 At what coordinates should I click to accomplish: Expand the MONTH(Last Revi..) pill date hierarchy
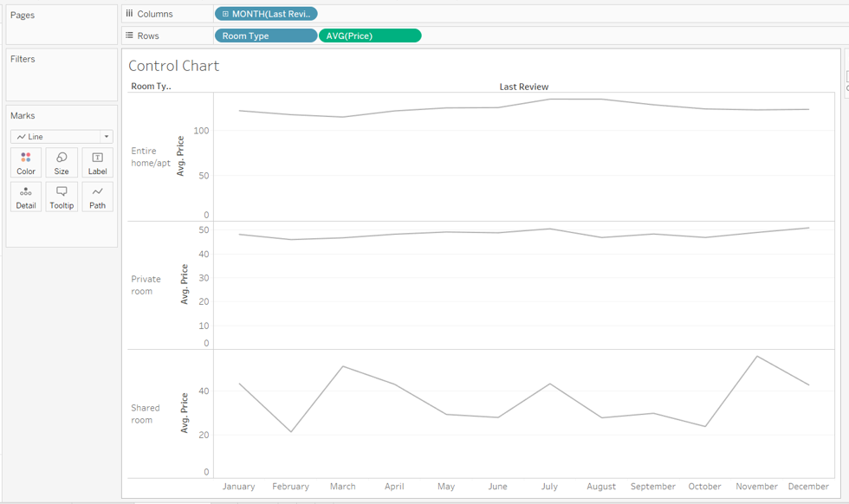225,13
